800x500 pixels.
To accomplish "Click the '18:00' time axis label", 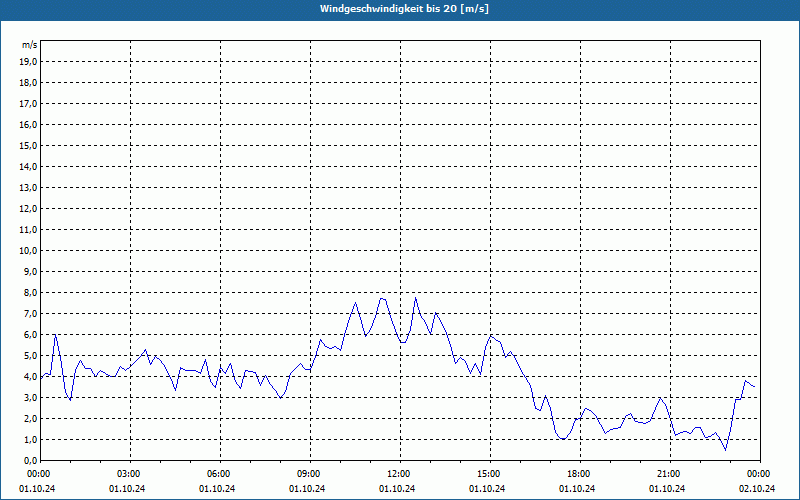I will coord(580,474).
